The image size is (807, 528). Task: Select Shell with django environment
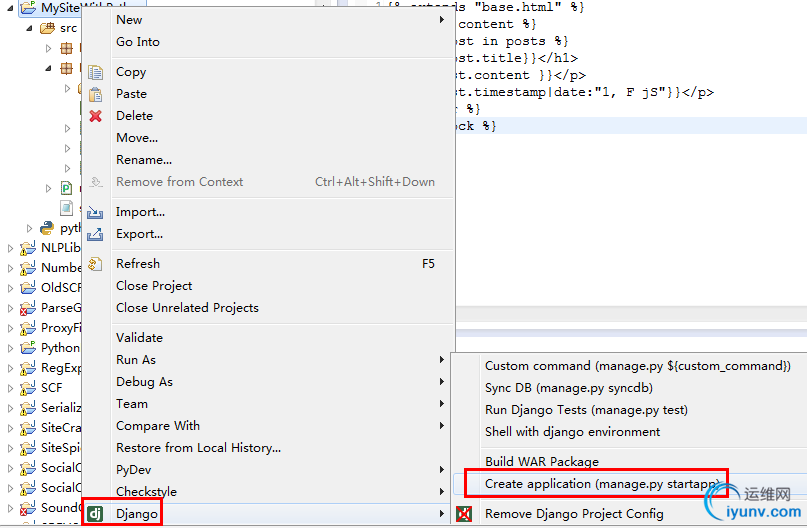(572, 432)
